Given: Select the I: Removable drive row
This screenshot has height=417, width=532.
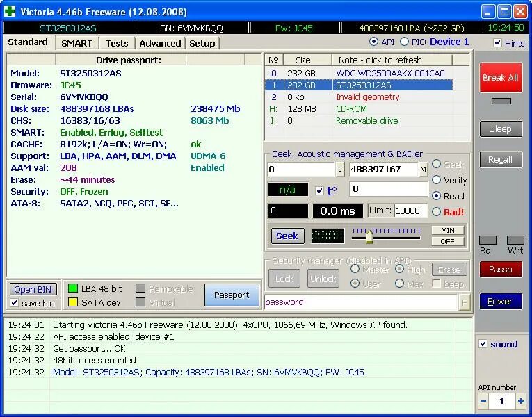Looking at the screenshot, I should click(359, 121).
